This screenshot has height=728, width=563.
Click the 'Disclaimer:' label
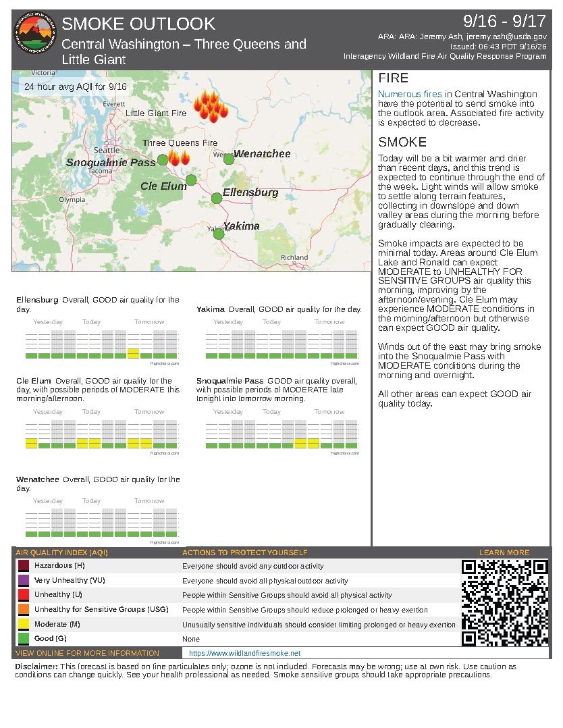[x=36, y=667]
